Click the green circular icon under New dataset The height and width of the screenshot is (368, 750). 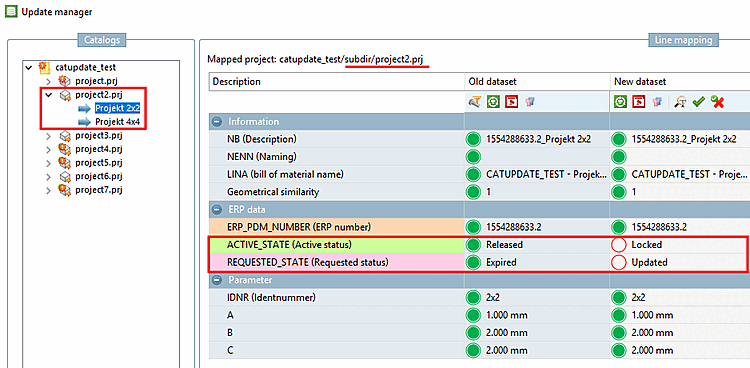621,101
